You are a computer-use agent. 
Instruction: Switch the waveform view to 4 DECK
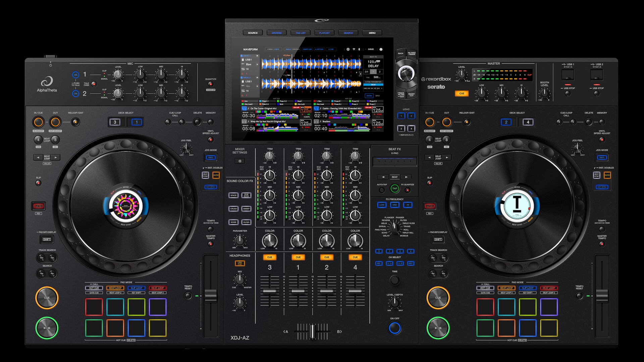277,49
